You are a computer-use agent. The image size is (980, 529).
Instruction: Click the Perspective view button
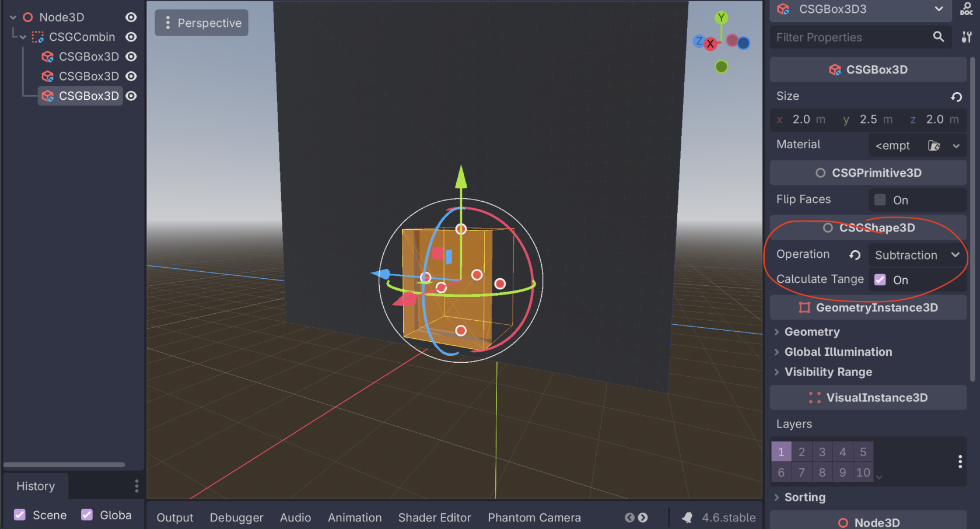(201, 23)
